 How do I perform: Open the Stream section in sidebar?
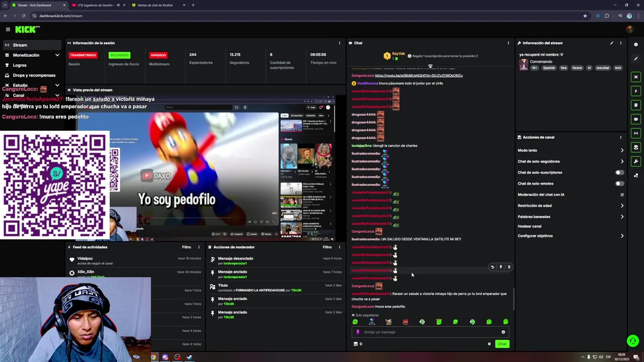31,45
